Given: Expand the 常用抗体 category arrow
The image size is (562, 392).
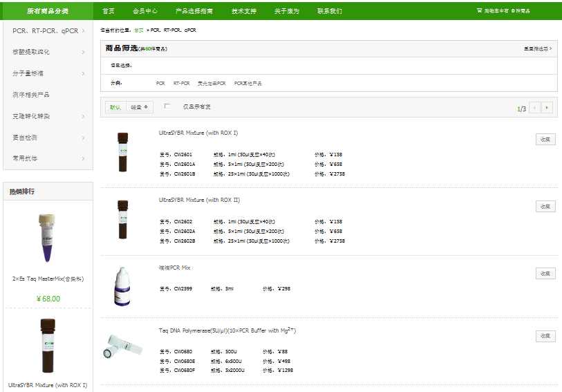Looking at the screenshot, I should 83,158.
